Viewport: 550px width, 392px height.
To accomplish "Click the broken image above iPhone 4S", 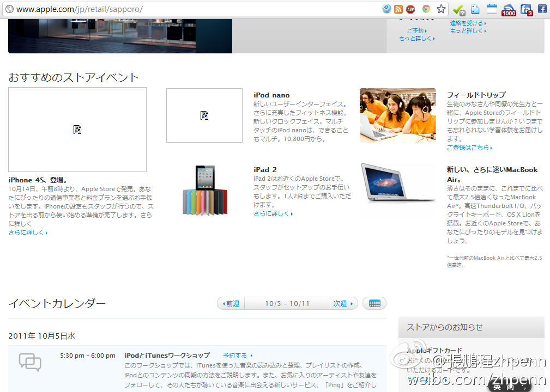I will pos(77,130).
